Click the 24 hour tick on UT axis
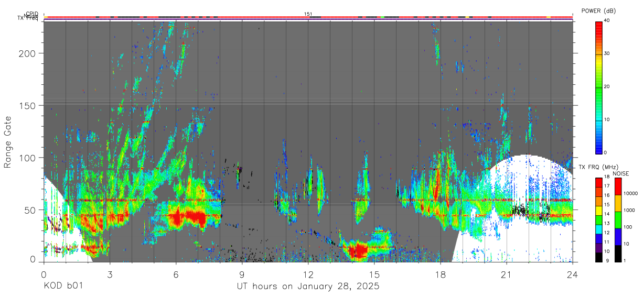This screenshot has height=297, width=644. click(x=573, y=274)
